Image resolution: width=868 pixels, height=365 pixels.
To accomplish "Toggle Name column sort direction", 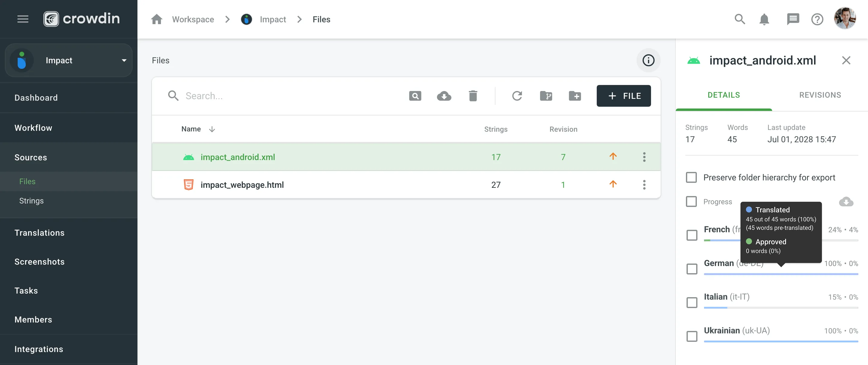I will point(212,129).
